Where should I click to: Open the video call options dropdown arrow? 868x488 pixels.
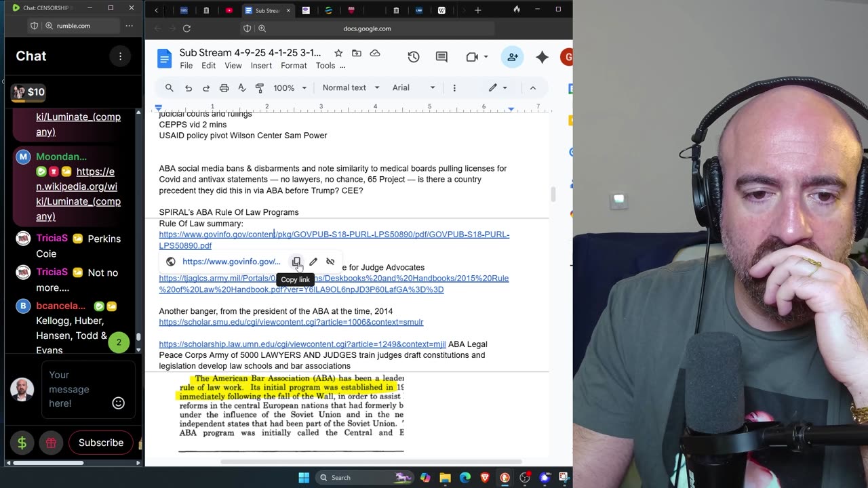coord(486,57)
